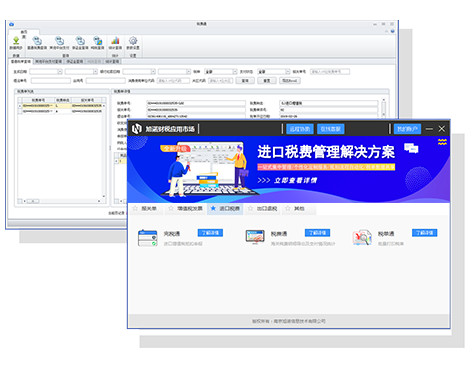465x368 pixels.
Task: Open the statistics query bar chart icon
Action: pos(115,41)
